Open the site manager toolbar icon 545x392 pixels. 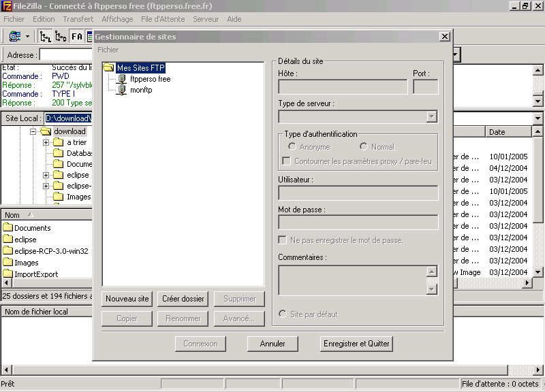(15, 36)
